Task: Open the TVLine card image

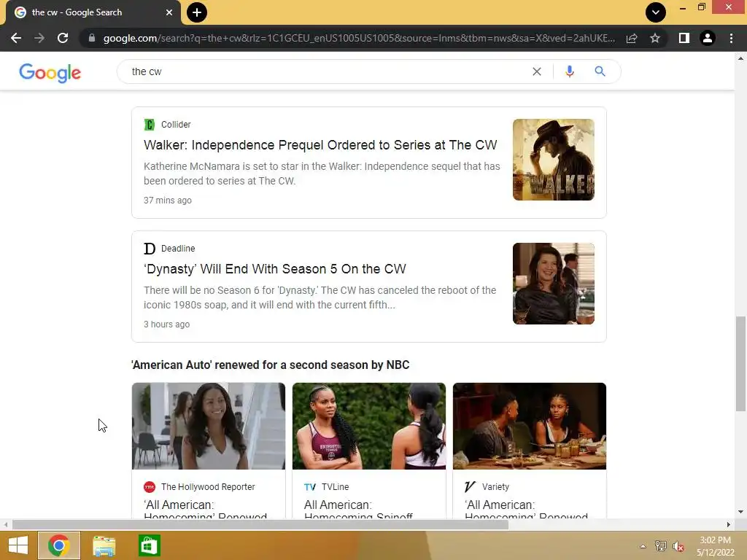Action: pos(369,426)
